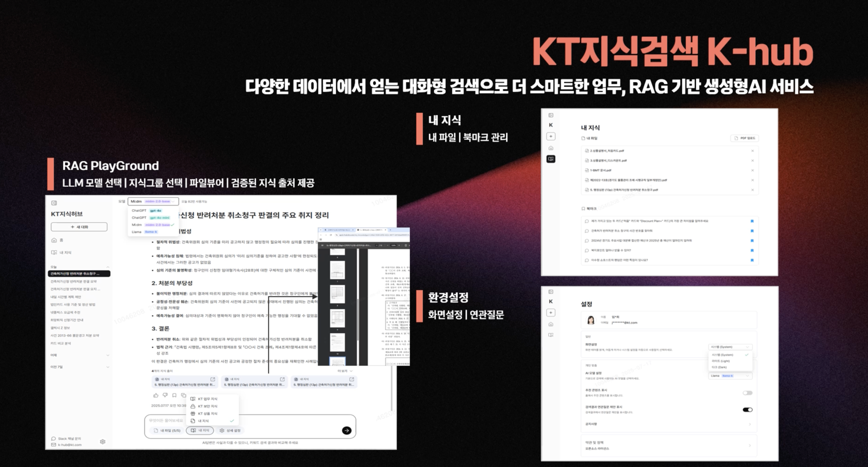This screenshot has height=467, width=868.
Task: Remove the 5. 행정심판 (13p) pdf file
Action: point(752,190)
